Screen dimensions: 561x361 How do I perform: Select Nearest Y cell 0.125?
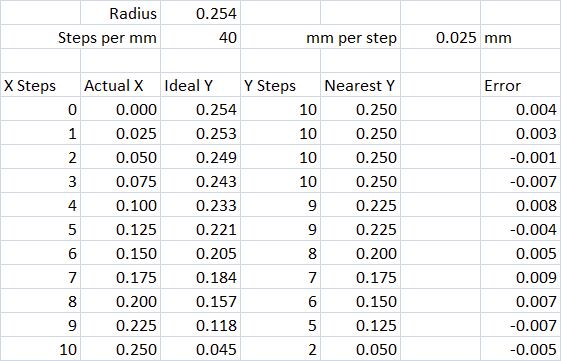pos(361,325)
